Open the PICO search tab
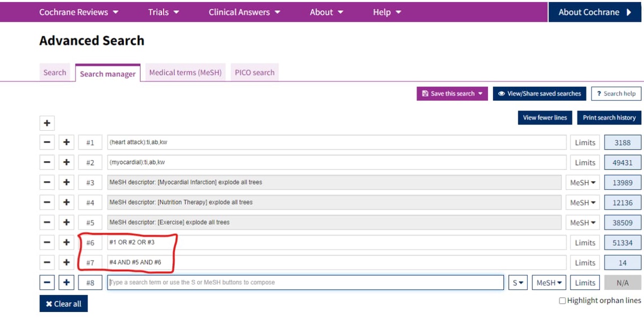This screenshot has width=644, height=319. click(x=254, y=72)
